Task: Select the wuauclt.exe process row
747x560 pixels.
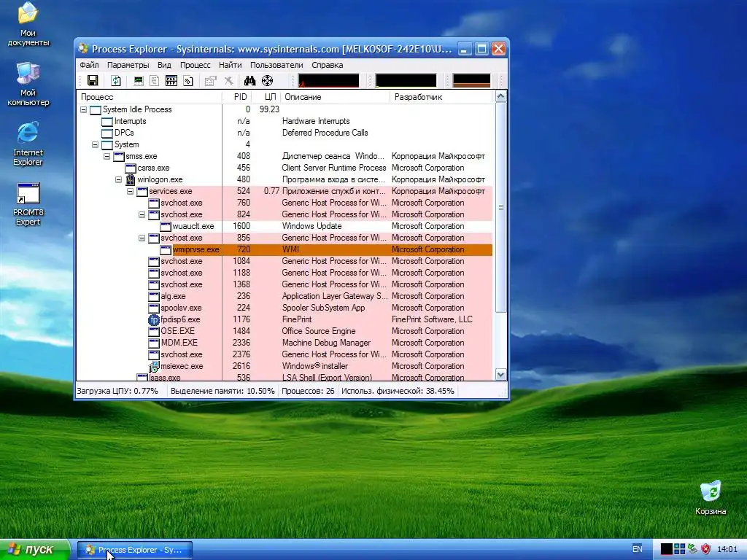Action: (x=285, y=226)
